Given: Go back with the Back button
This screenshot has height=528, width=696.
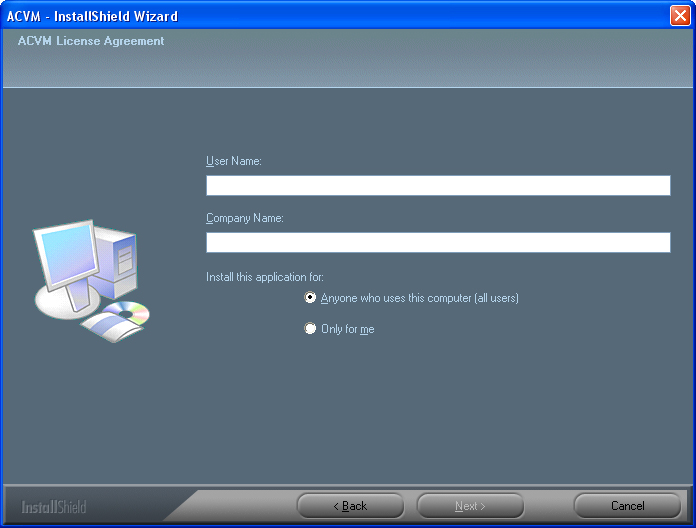Looking at the screenshot, I should pos(350,506).
